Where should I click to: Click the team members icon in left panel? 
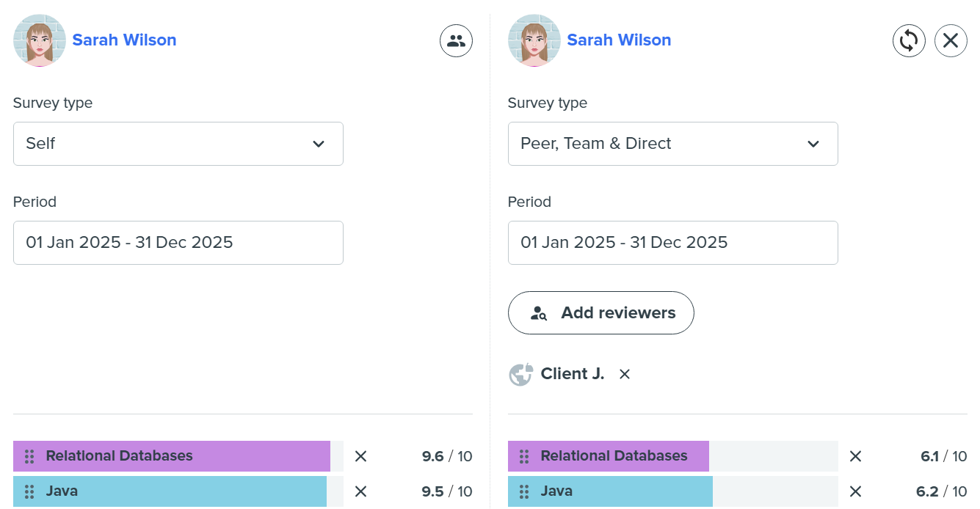coord(455,40)
